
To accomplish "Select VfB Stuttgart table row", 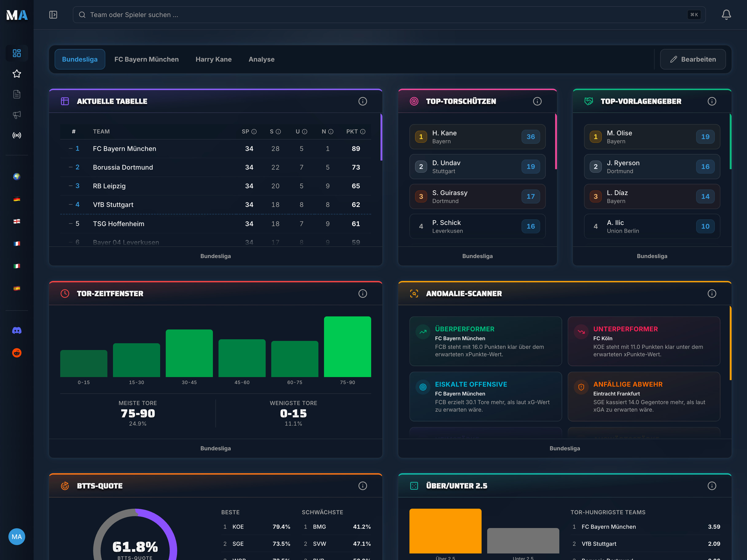I will 215,204.
